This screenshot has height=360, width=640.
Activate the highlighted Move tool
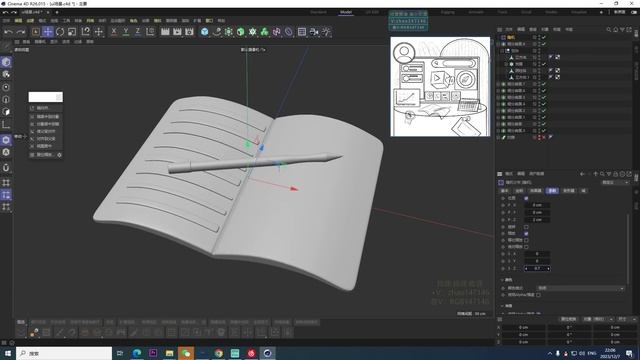(x=48, y=32)
